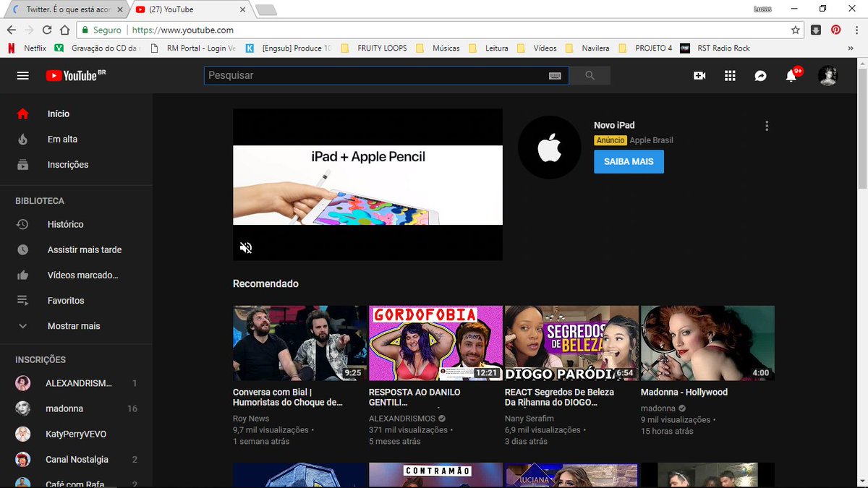The width and height of the screenshot is (868, 488).
Task: Open the Segredos de Beleza video thumbnail
Action: (x=571, y=343)
